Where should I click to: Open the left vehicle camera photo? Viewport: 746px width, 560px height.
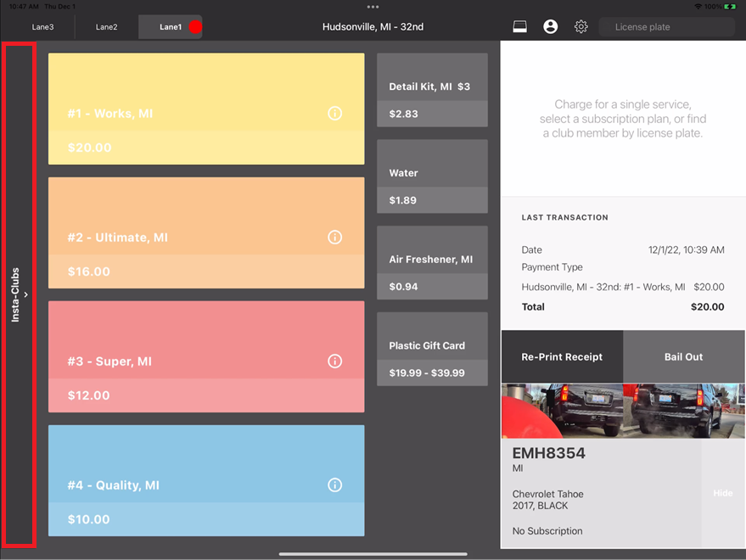(x=563, y=411)
